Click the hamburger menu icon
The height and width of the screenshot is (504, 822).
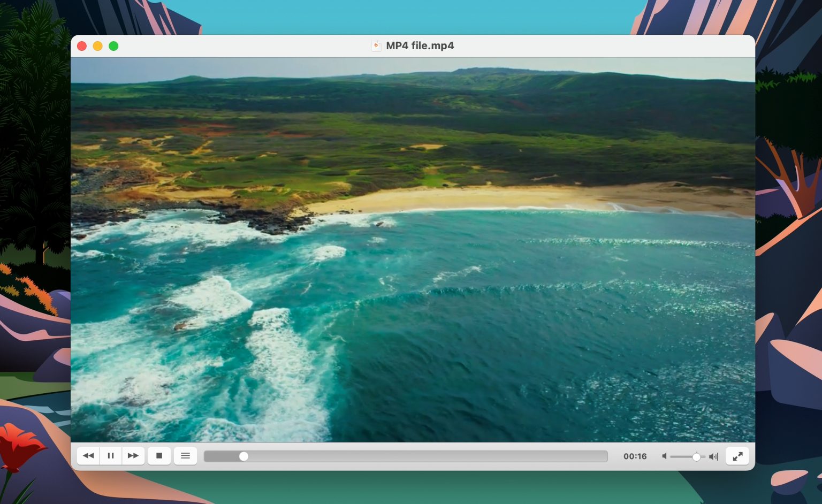[x=185, y=456]
